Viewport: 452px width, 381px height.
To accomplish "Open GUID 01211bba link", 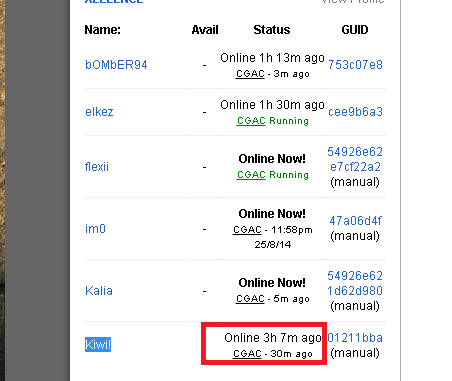I will pos(355,338).
